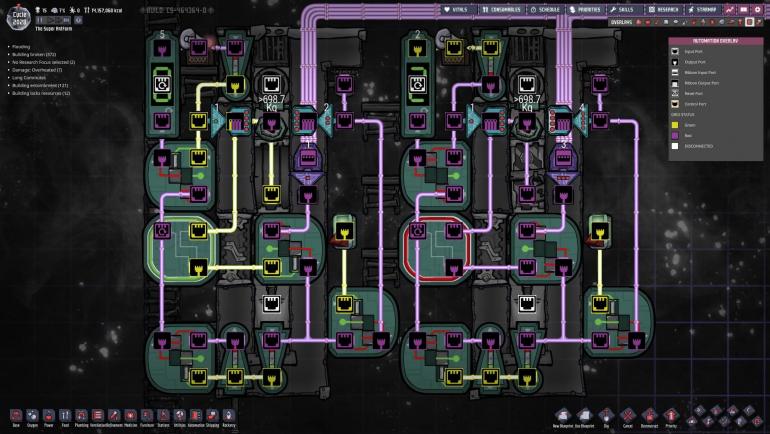Open the Ventilation build category
The image size is (770, 434).
(x=98, y=417)
